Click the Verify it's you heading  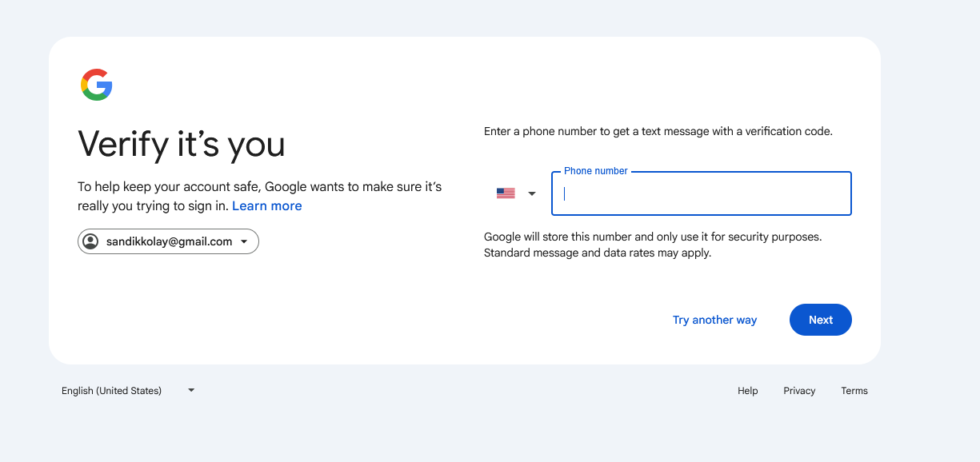coord(182,144)
